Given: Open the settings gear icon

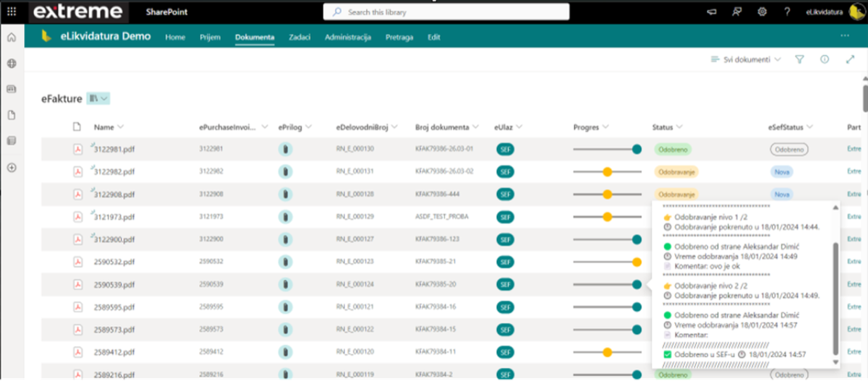Looking at the screenshot, I should point(762,12).
